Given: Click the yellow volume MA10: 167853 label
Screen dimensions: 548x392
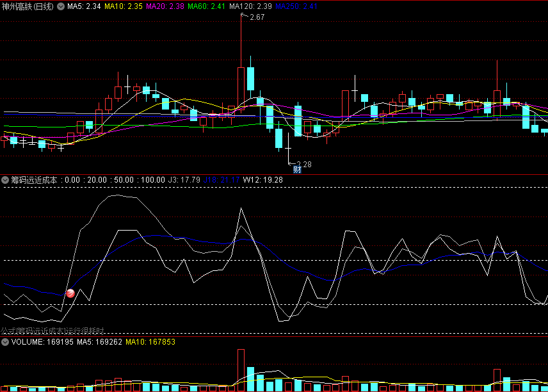Looking at the screenshot, I should [150, 342].
